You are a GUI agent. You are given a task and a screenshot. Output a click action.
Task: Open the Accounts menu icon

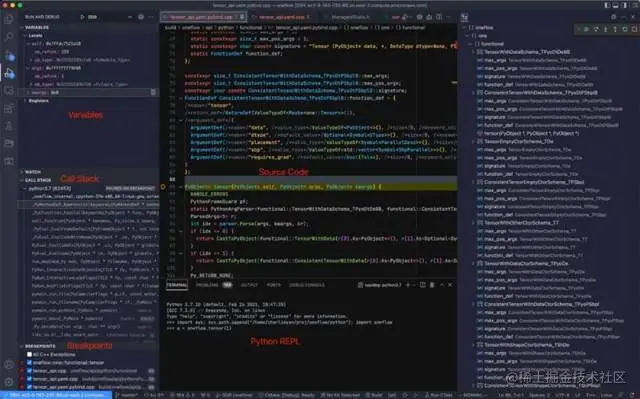(x=9, y=364)
